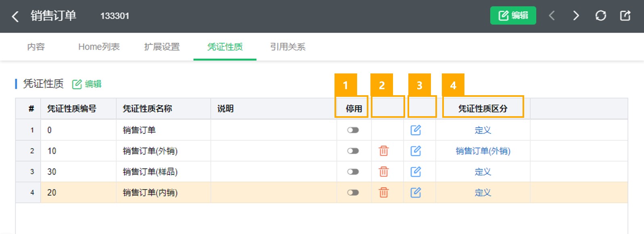Click 编辑 link next to 凭证性质 heading
The height and width of the screenshot is (234, 644).
click(87, 84)
